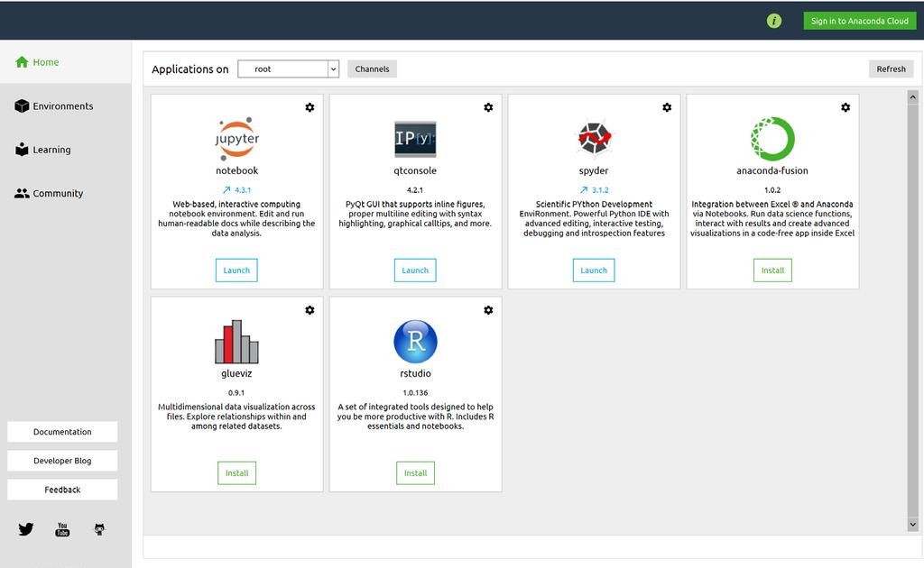
Task: Refresh the applications list
Action: pyautogui.click(x=891, y=69)
